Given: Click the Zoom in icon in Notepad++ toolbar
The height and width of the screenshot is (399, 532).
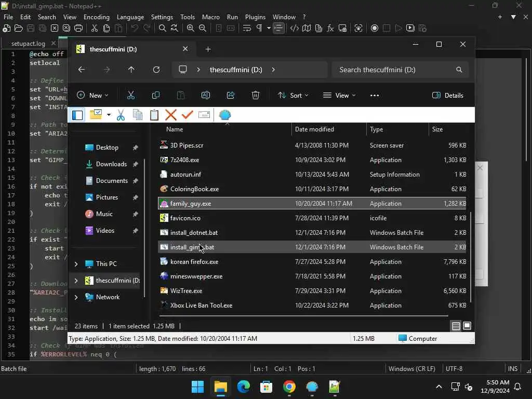Looking at the screenshot, I should (191, 28).
